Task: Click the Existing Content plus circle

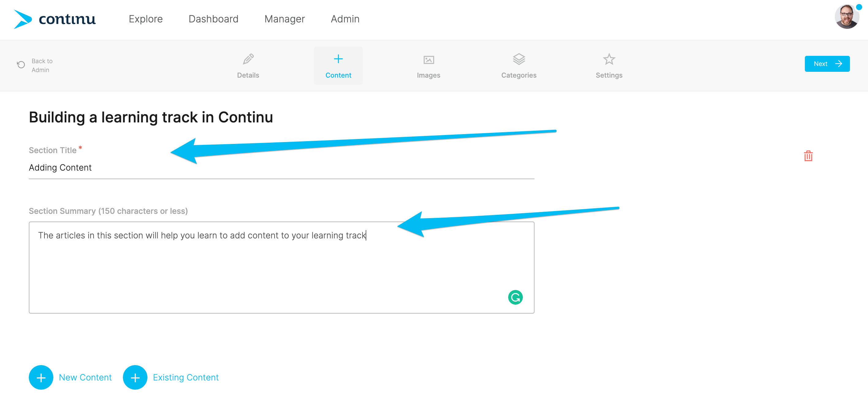Action: click(x=135, y=377)
